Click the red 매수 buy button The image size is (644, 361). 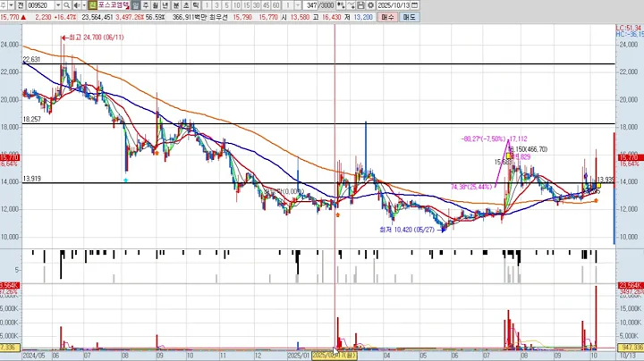(x=387, y=17)
